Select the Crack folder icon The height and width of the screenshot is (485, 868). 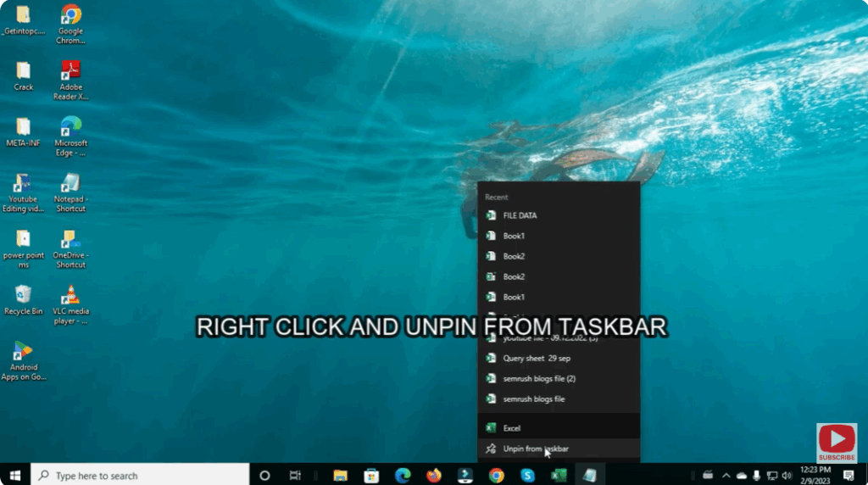[x=23, y=75]
